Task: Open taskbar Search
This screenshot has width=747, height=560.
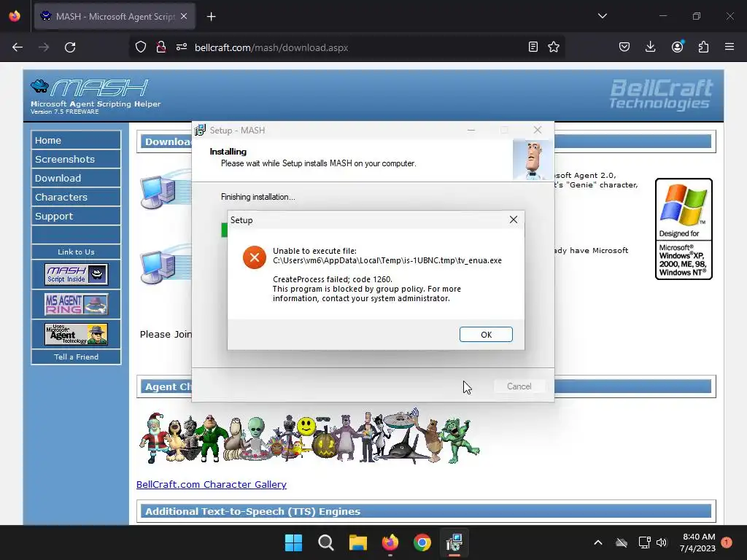Action: [326, 542]
